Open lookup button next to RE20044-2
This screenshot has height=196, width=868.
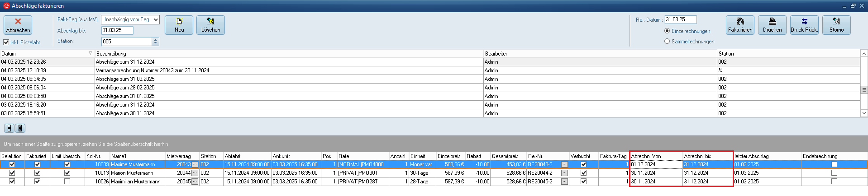564,173
